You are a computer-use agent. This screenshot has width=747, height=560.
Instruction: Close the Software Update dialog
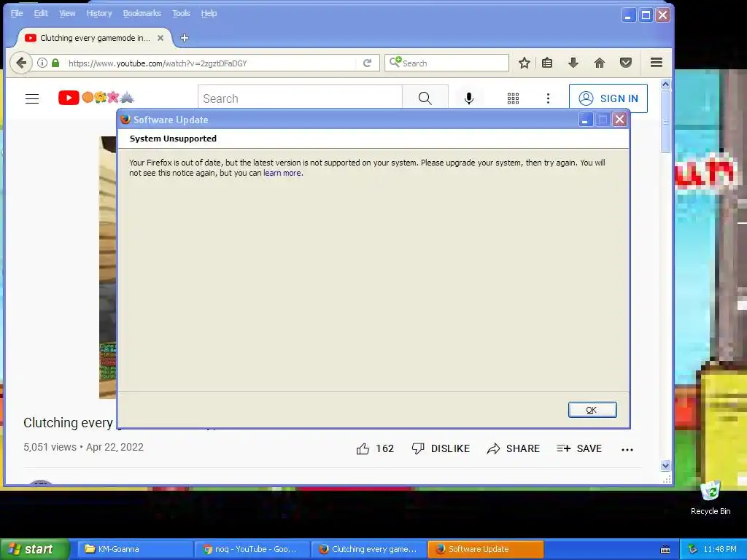[619, 120]
